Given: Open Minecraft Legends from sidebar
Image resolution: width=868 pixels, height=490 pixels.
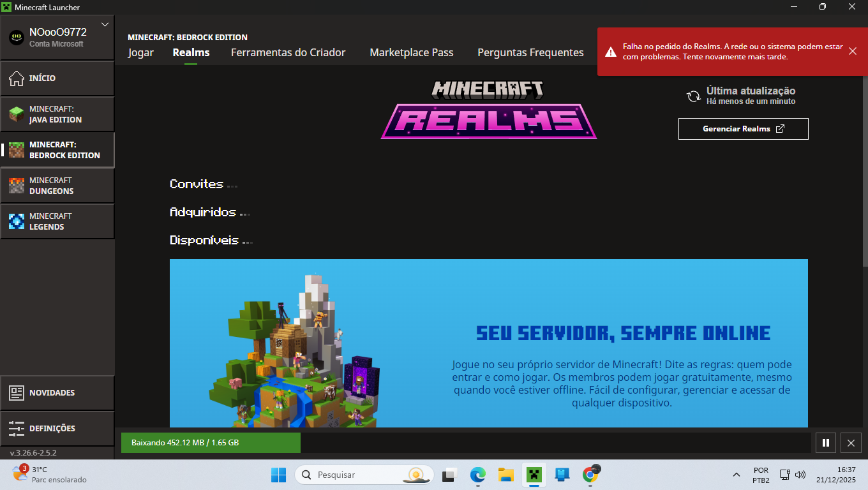Looking at the screenshot, I should 57,221.
